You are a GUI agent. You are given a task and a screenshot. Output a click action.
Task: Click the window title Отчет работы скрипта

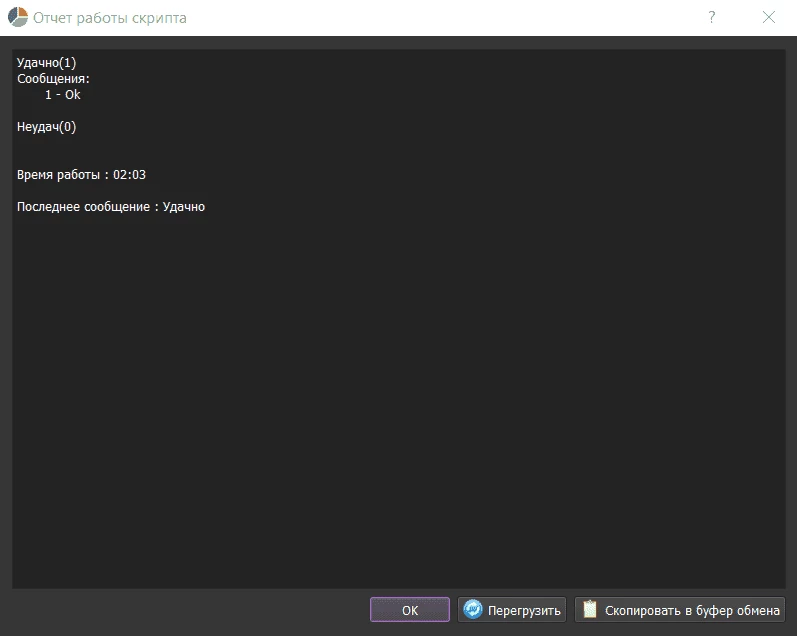(x=110, y=18)
